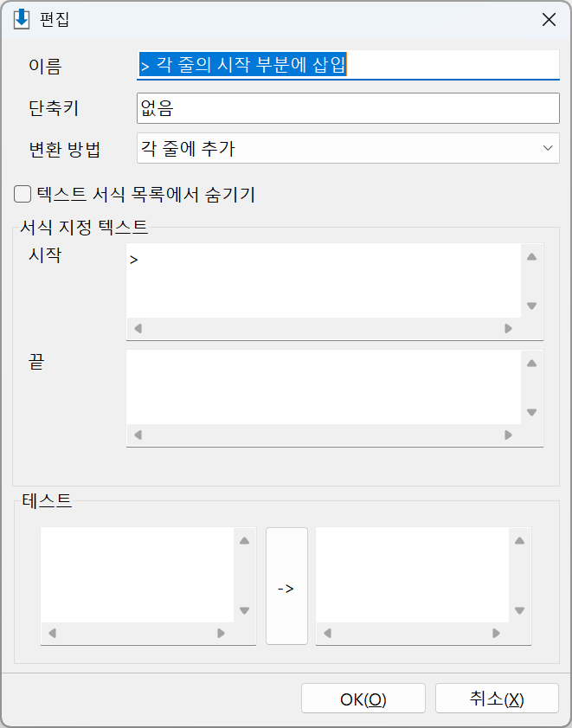The height and width of the screenshot is (728, 572).
Task: Click the left arrow of 끝 horizontal scrollbar
Action: (x=138, y=435)
